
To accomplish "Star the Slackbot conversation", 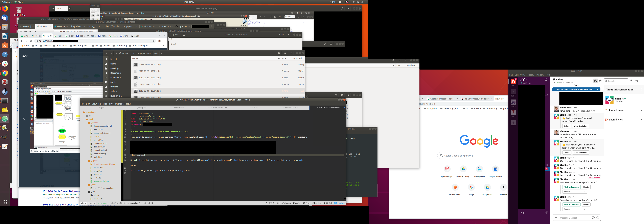I will tap(554, 83).
